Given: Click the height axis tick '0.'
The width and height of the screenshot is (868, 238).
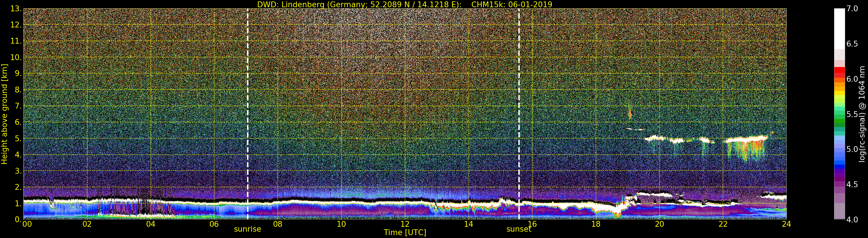Looking at the screenshot, I should coord(18,219).
